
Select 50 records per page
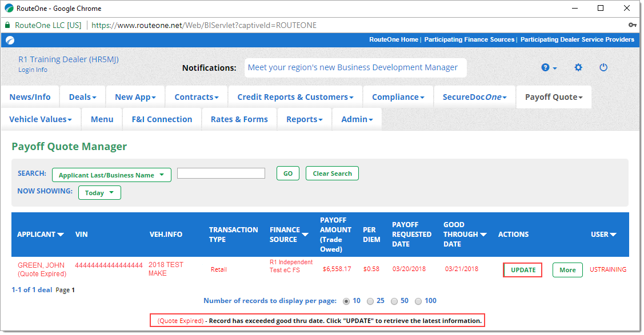tap(394, 301)
